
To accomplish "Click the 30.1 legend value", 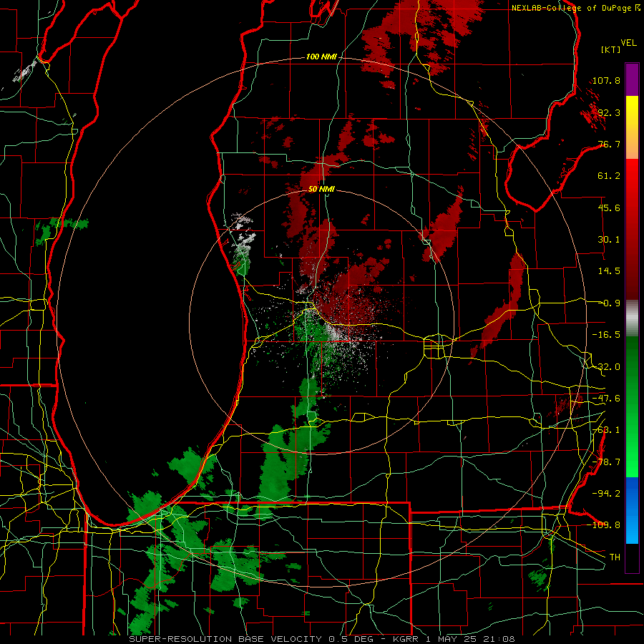I will point(609,240).
